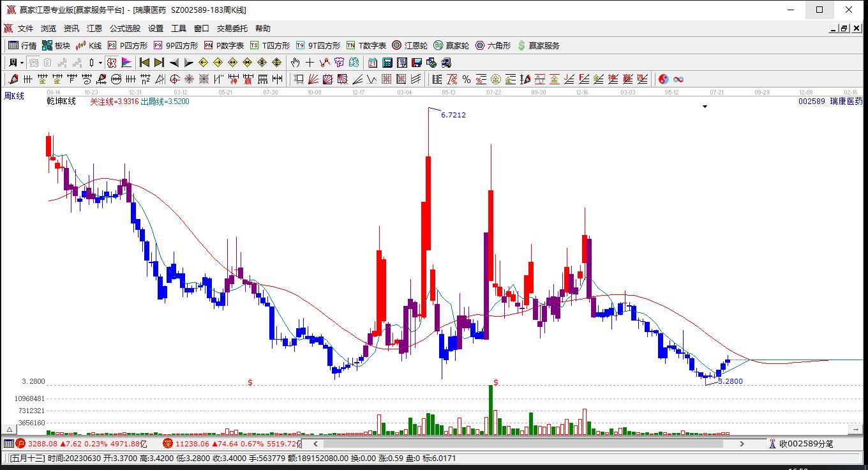Open the 六角形 hexagon tool
This screenshot has height=470, width=868.
pyautogui.click(x=493, y=45)
